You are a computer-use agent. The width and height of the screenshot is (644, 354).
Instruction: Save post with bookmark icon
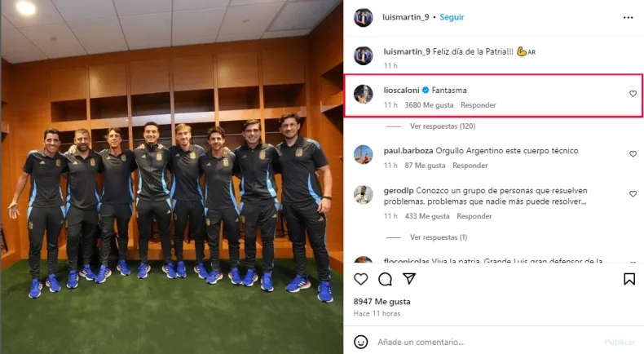629,279
